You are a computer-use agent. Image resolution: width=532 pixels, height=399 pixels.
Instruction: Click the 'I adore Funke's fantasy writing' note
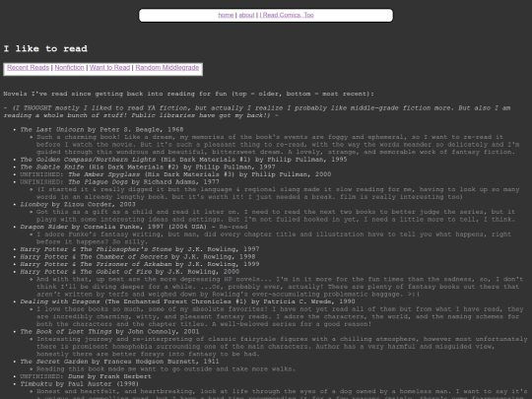pos(274,237)
